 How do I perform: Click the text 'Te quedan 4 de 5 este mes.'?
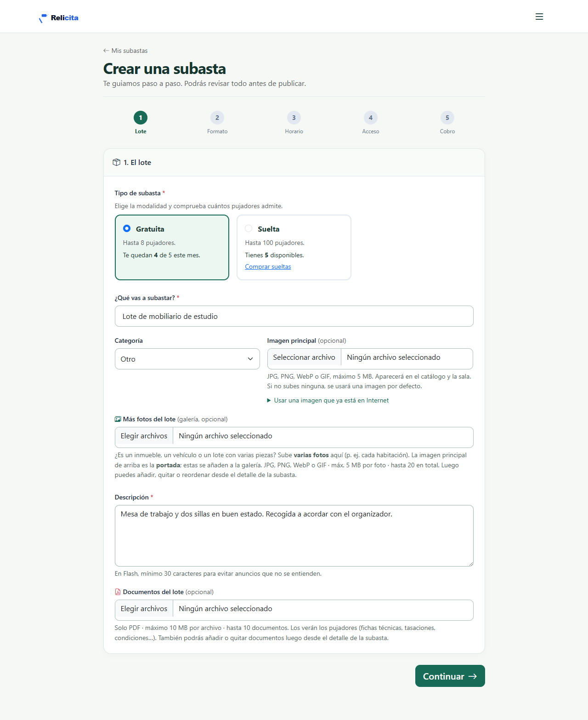click(162, 255)
